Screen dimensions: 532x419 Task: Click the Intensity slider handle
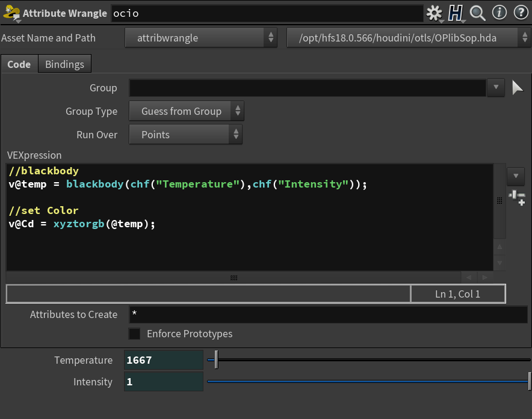530,381
